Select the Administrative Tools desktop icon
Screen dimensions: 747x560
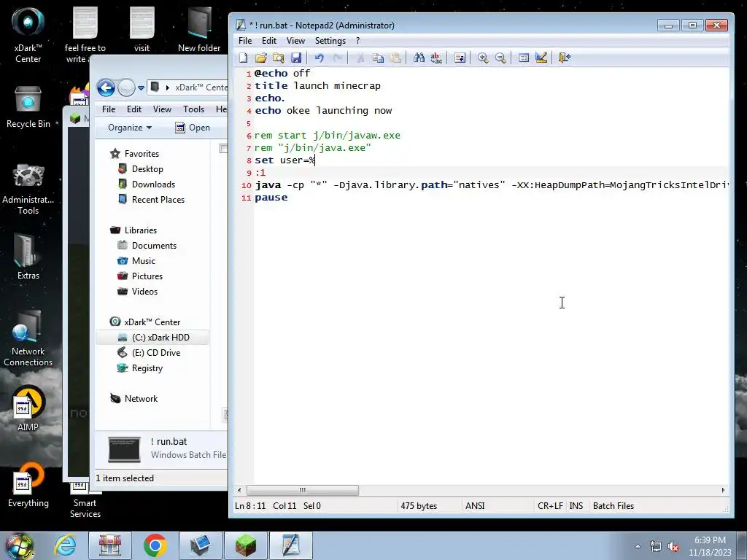28,190
